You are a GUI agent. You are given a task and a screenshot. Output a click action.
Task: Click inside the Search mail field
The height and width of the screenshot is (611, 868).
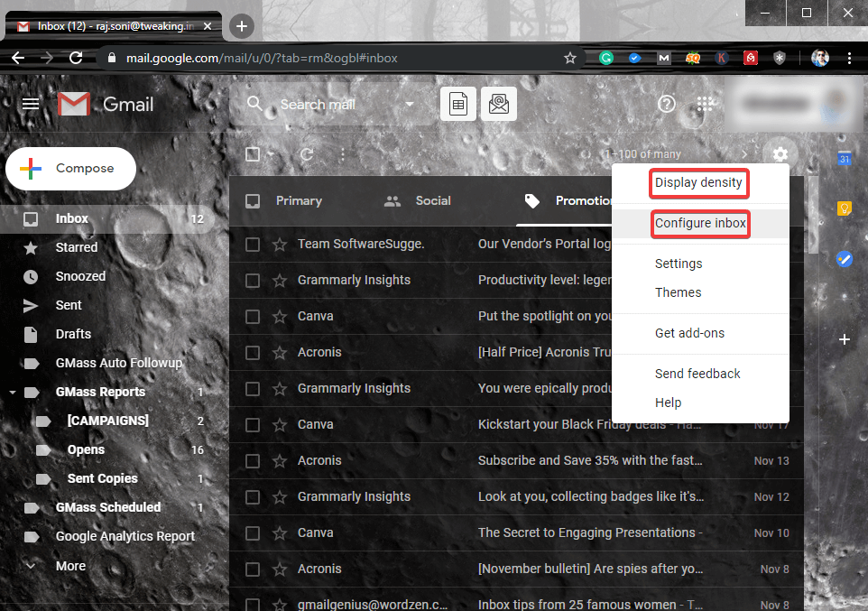[334, 103]
